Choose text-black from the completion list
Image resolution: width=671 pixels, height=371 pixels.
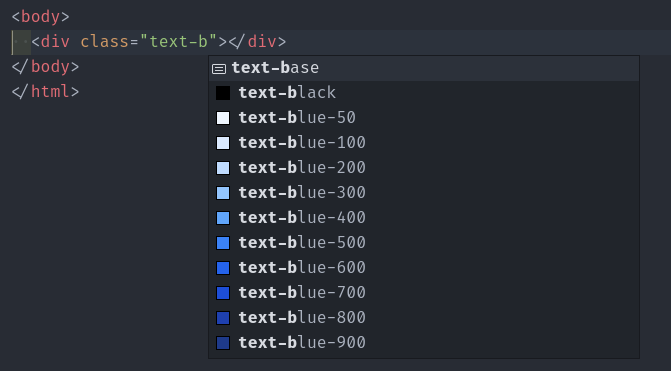coord(424,93)
